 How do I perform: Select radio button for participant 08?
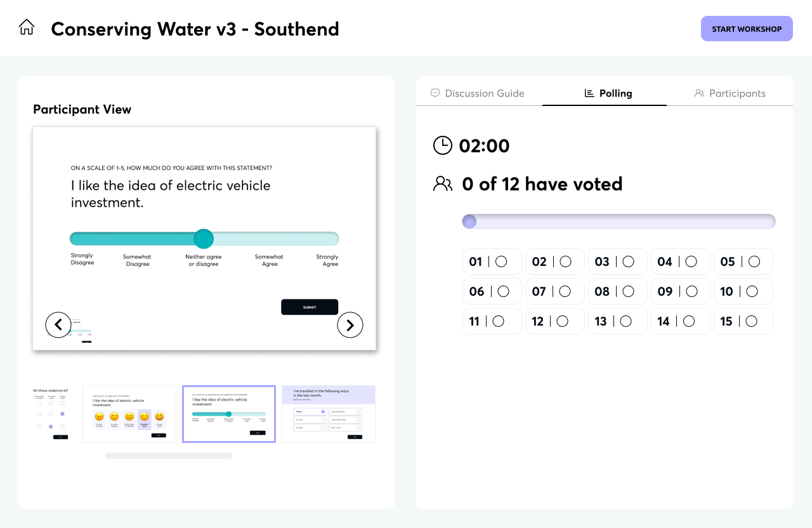point(628,291)
